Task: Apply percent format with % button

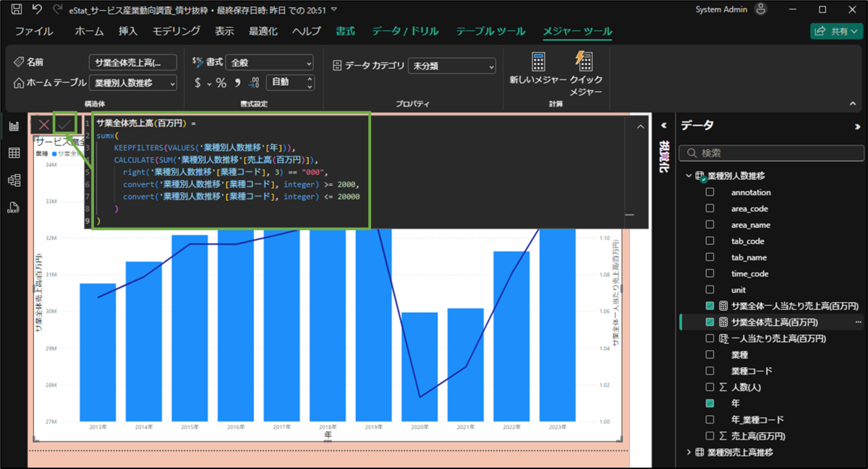Action: [x=221, y=82]
